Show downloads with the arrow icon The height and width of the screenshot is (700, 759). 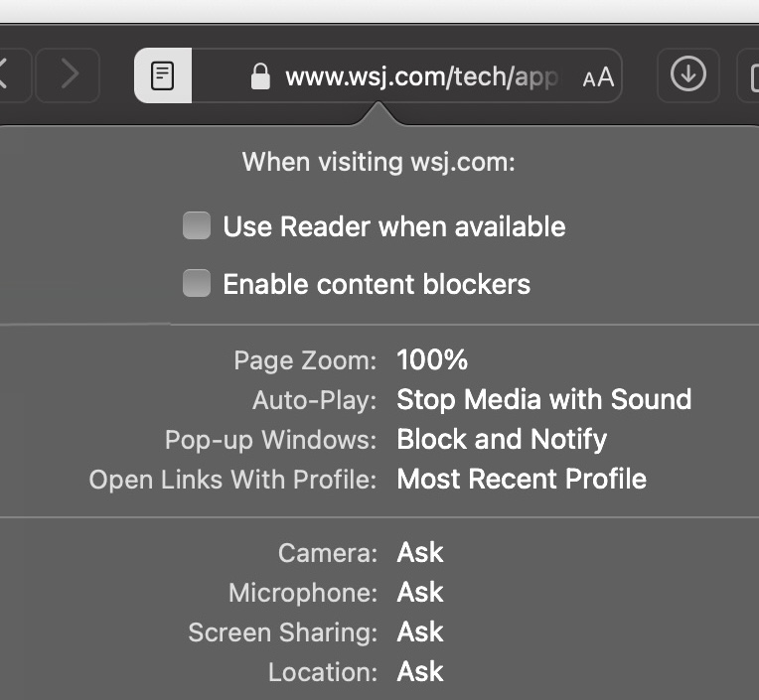coord(687,74)
